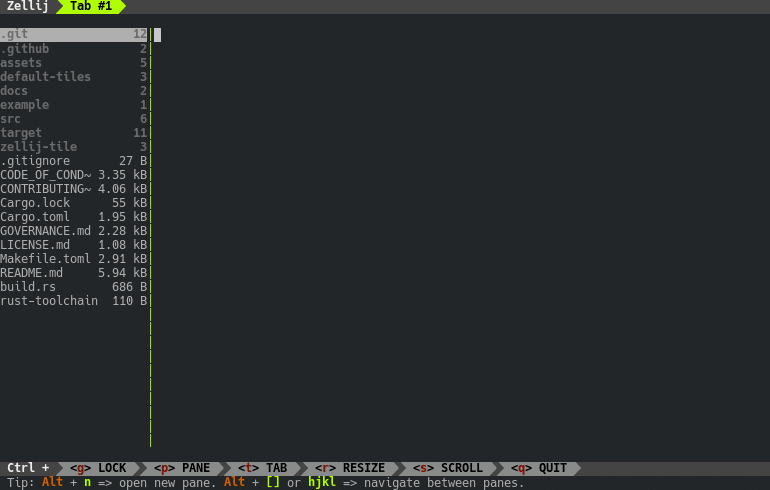Viewport: 770px width, 490px height.
Task: Activate SCROLL mode via <s>
Action: point(448,468)
